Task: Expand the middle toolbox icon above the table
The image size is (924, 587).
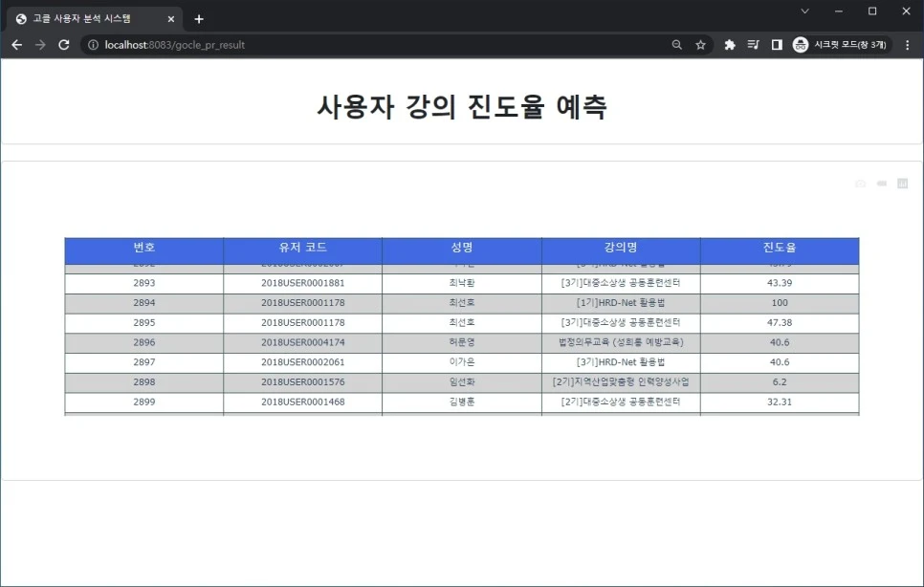Action: (881, 183)
